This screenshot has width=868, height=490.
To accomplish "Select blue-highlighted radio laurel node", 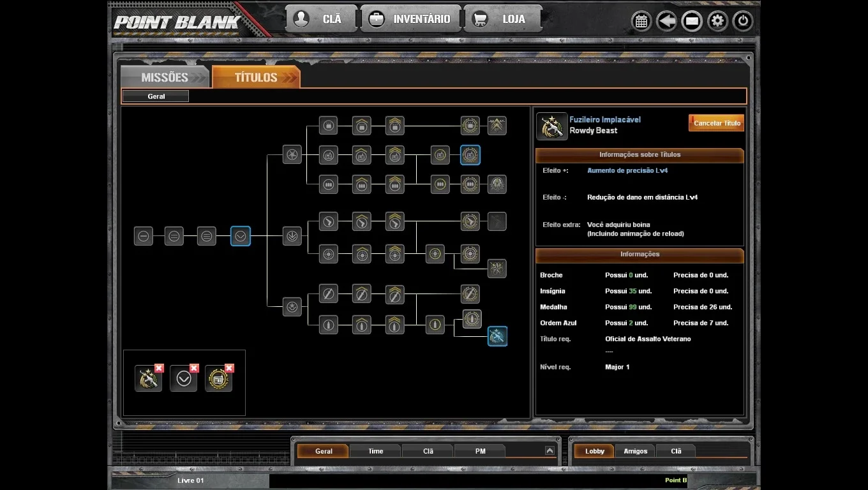I will pyautogui.click(x=470, y=154).
